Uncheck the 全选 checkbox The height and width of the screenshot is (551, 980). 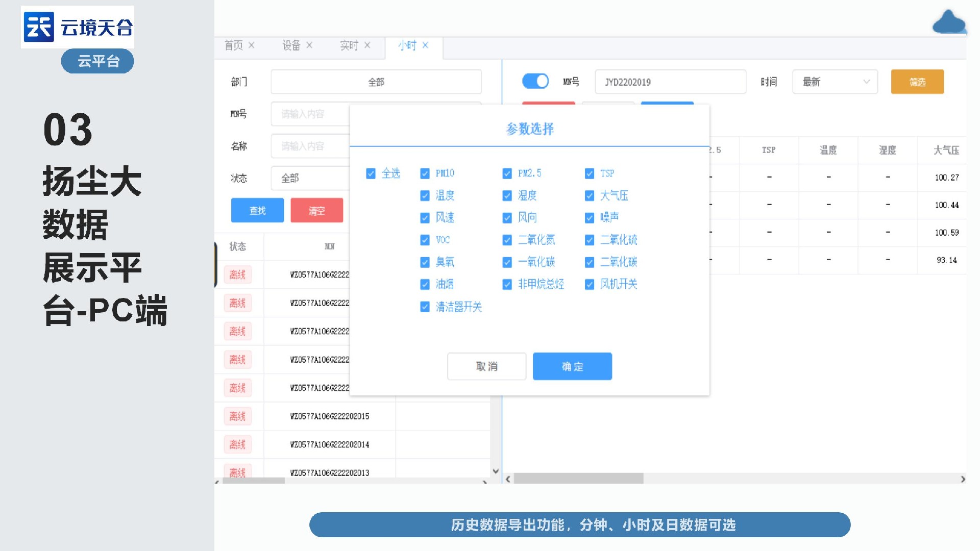tap(371, 173)
